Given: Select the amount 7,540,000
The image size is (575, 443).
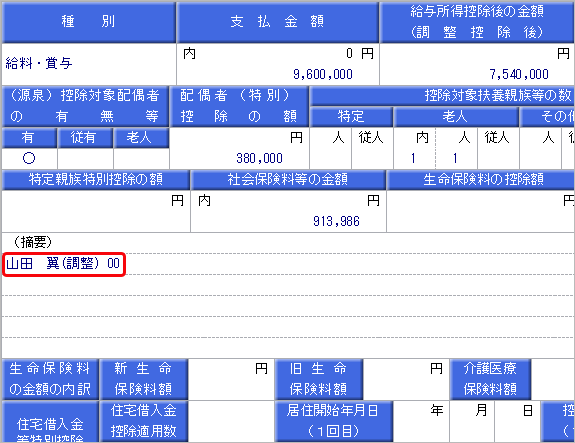Looking at the screenshot, I should [519, 74].
